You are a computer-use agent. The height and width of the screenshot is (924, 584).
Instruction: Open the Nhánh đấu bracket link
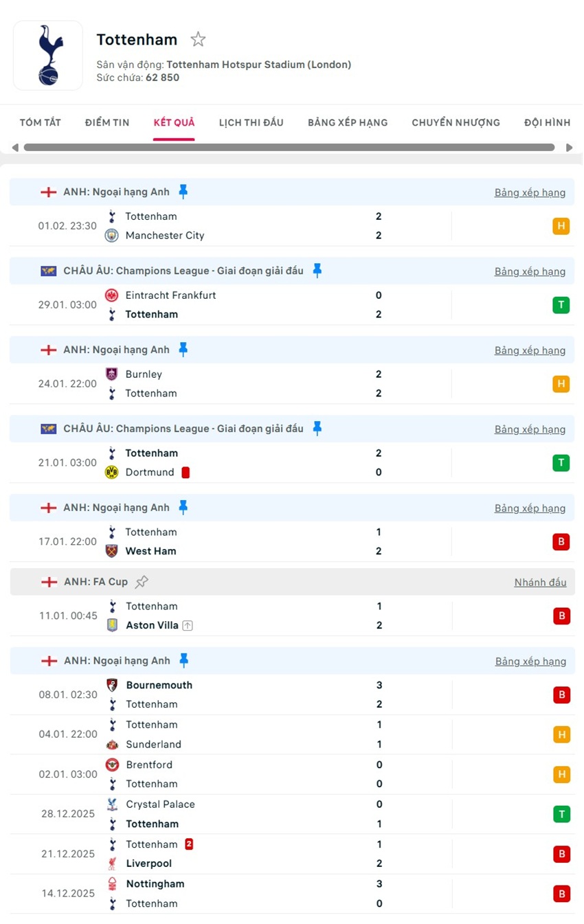pos(540,582)
